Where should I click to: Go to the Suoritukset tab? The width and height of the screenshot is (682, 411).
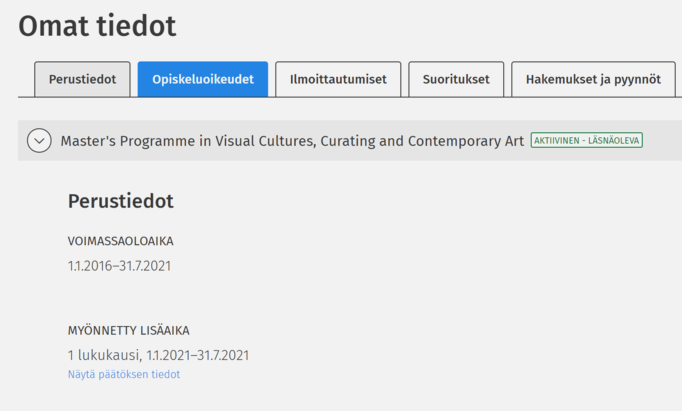[x=454, y=80]
